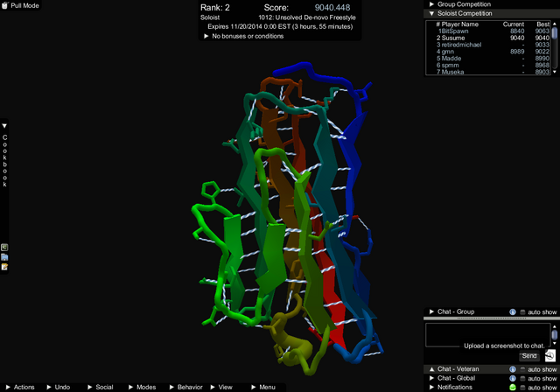The width and height of the screenshot is (560, 392).
Task: Expand the Notifications panel
Action: click(431, 387)
